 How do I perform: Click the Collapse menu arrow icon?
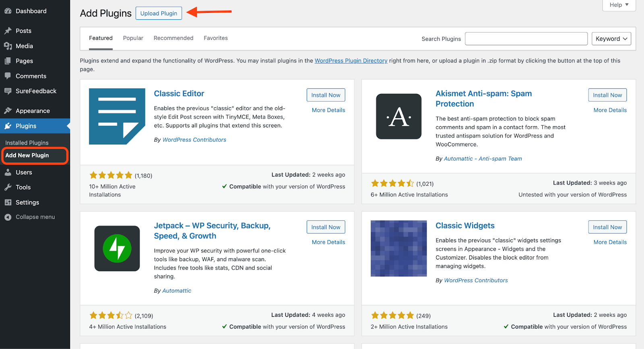tap(8, 217)
